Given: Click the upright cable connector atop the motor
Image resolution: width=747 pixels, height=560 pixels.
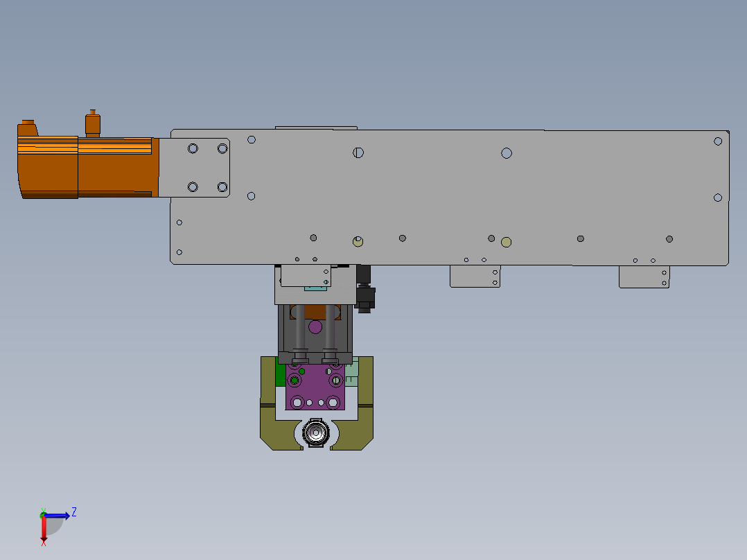Looking at the screenshot, I should coord(92,123).
